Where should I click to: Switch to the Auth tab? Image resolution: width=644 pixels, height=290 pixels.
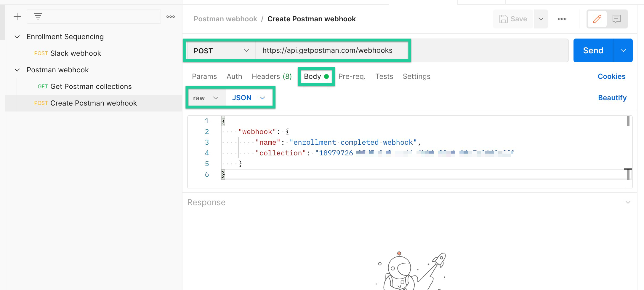(x=234, y=77)
